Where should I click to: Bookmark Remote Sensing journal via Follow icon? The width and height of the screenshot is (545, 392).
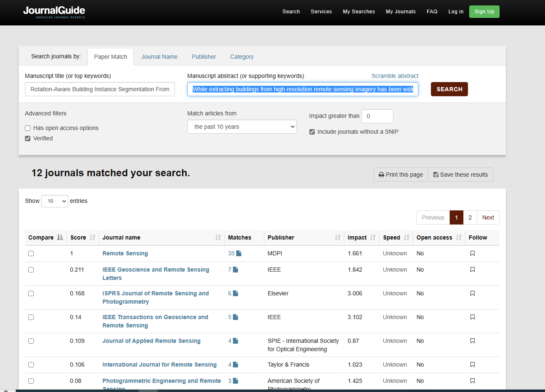click(x=472, y=253)
